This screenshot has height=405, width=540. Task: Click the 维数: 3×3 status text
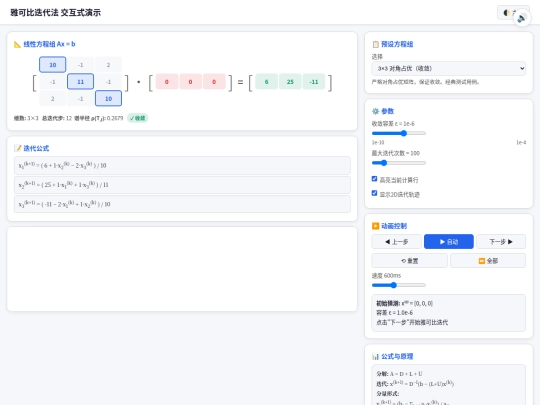(x=26, y=118)
